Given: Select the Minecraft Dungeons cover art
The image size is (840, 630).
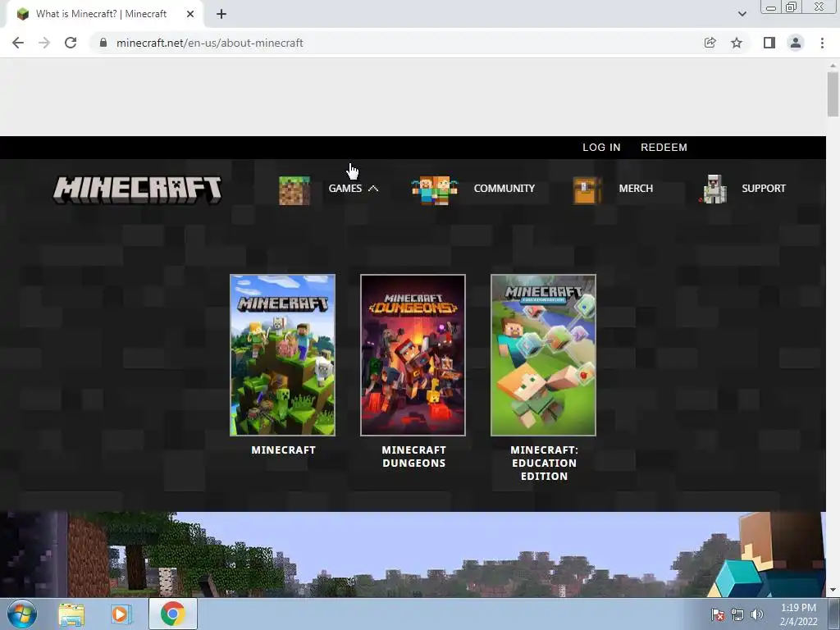Looking at the screenshot, I should [x=413, y=355].
